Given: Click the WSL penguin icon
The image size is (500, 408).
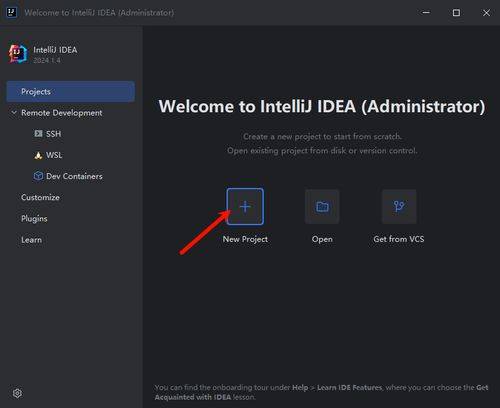Looking at the screenshot, I should (38, 155).
